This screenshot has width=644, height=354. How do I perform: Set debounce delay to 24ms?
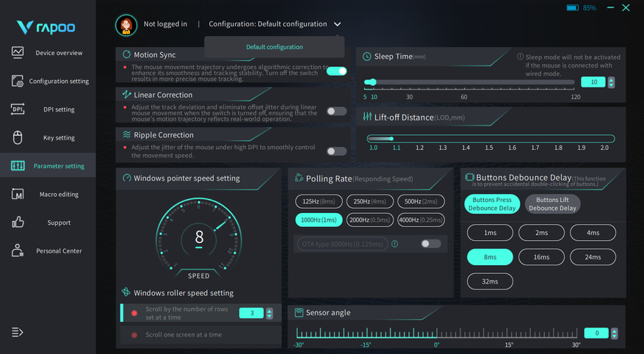[593, 257]
